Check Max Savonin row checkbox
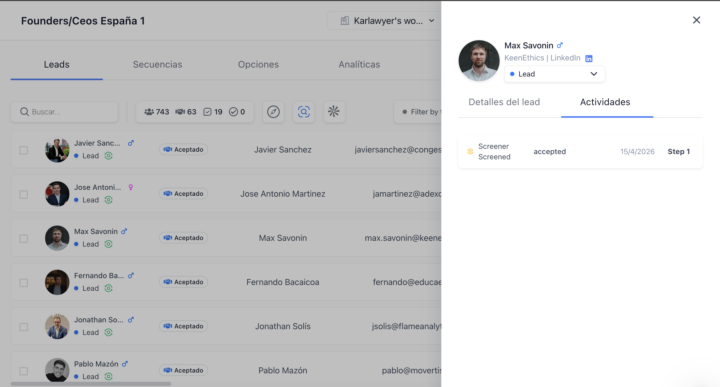The image size is (720, 387). click(x=23, y=238)
